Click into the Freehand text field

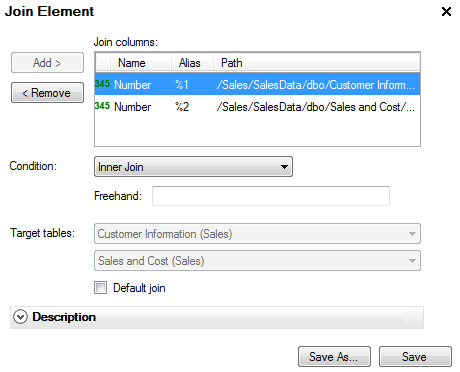[271, 196]
